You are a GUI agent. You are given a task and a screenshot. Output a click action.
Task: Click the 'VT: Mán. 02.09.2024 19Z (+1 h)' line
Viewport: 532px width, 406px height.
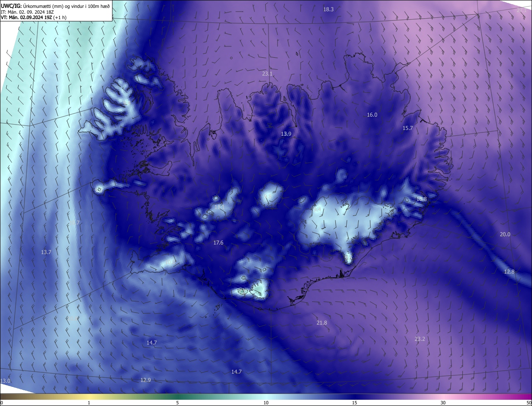pyautogui.click(x=34, y=17)
